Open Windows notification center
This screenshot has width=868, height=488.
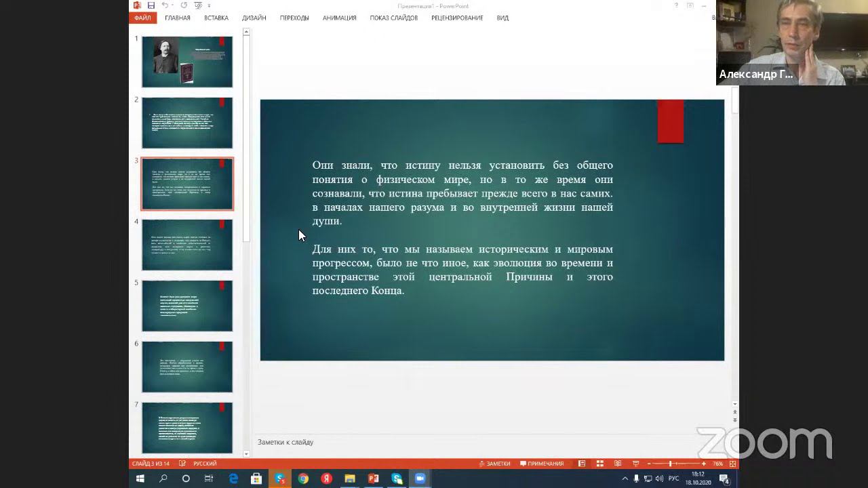(724, 479)
